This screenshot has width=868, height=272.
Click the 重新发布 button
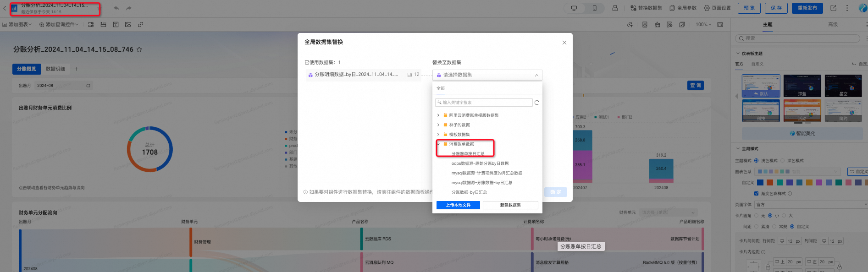pyautogui.click(x=807, y=8)
